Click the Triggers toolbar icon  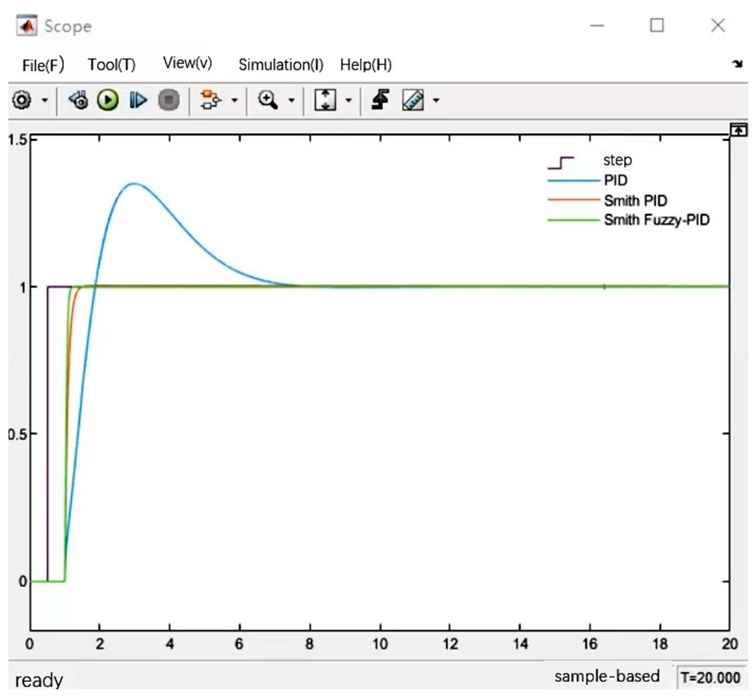coord(380,100)
